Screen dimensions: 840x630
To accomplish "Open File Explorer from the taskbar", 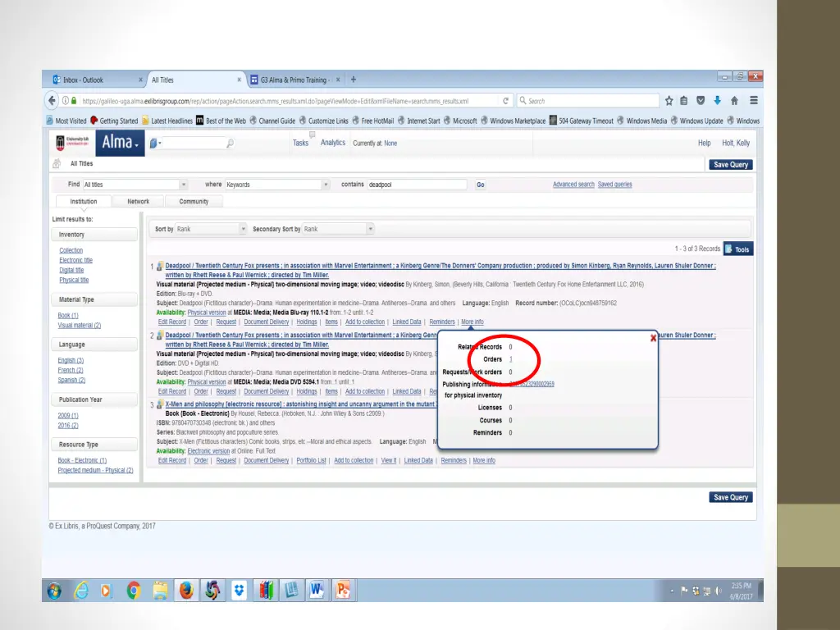I will [x=160, y=591].
